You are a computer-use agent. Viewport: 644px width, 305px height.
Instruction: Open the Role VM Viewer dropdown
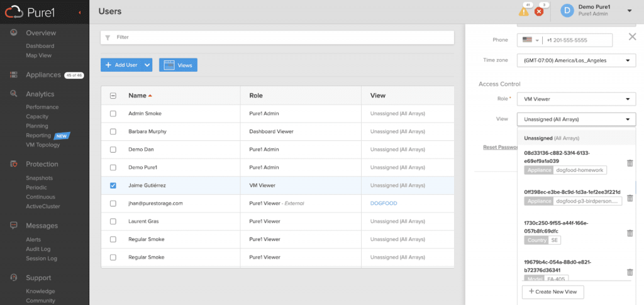coord(577,99)
